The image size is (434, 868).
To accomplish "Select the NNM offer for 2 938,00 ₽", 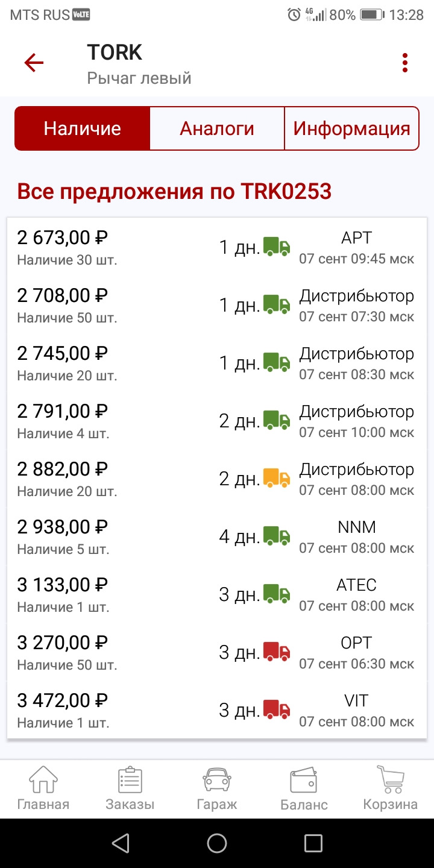I will tap(217, 537).
